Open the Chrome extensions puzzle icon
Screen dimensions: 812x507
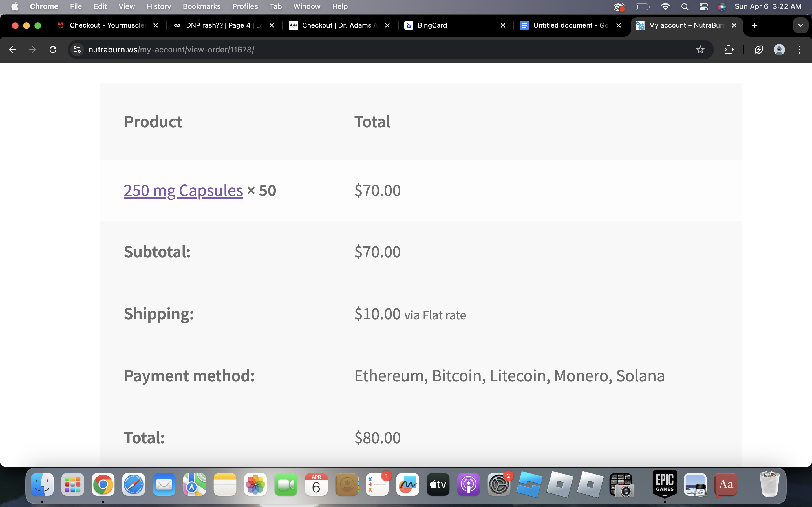(729, 50)
